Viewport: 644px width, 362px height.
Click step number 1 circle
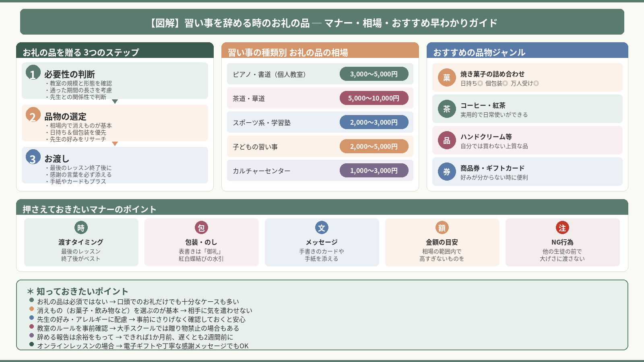point(33,73)
